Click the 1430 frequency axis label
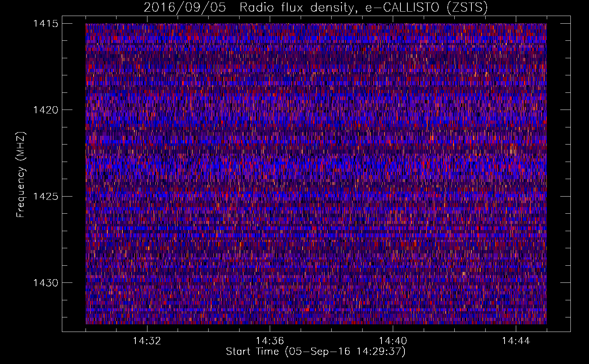The image size is (589, 364). [46, 283]
